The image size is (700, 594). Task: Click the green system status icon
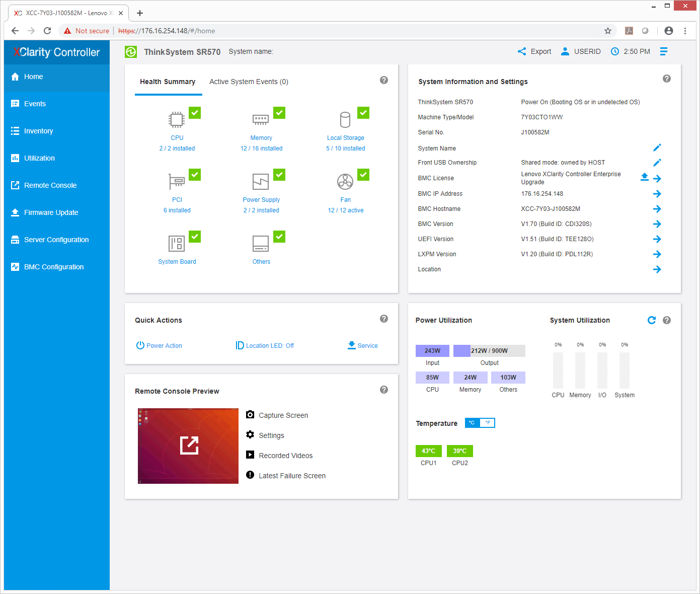[131, 52]
